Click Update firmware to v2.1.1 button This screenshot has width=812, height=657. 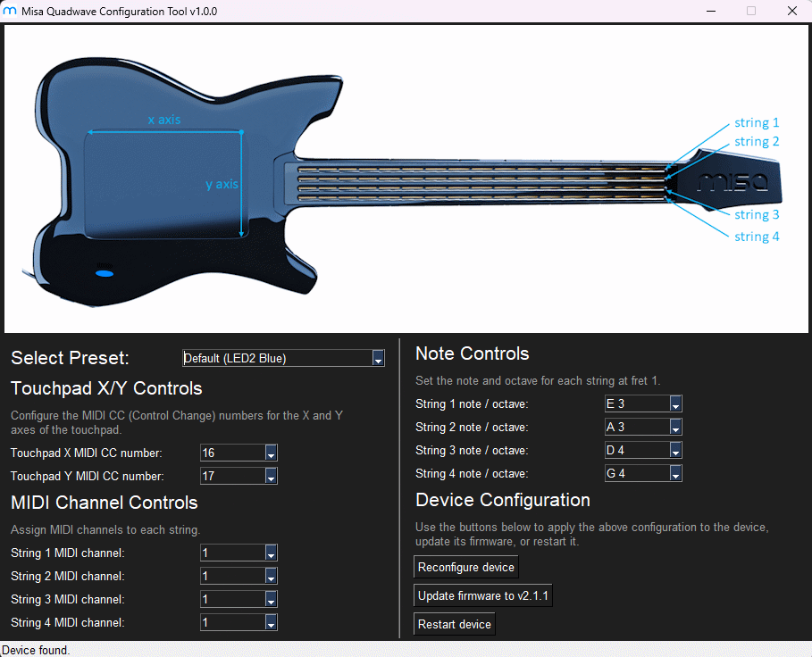[482, 595]
